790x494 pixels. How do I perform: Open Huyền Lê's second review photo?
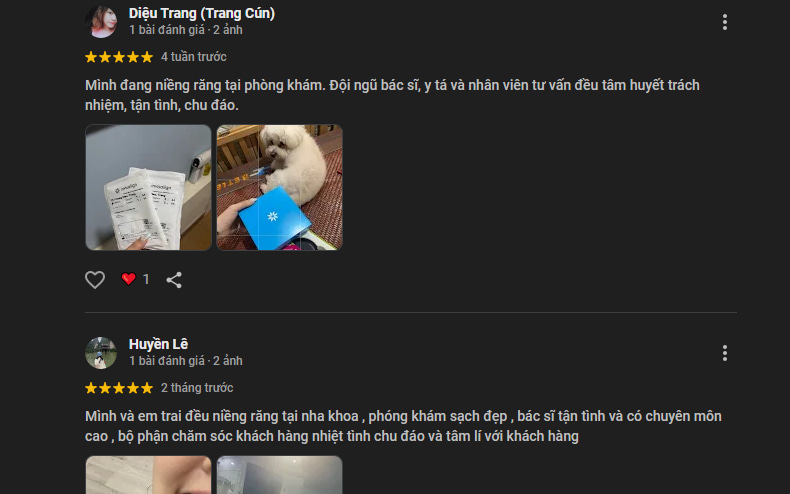click(x=280, y=475)
